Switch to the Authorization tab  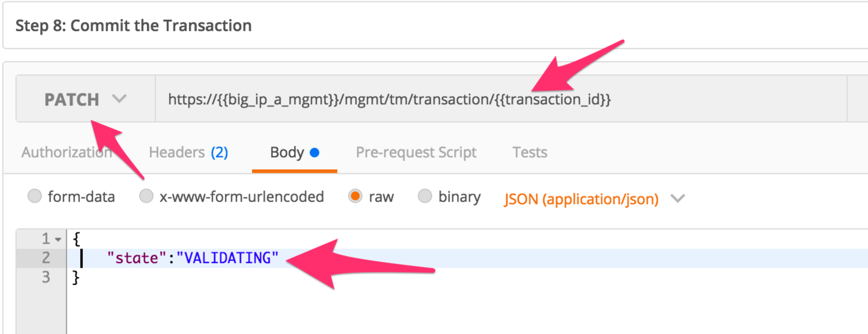[x=67, y=152]
